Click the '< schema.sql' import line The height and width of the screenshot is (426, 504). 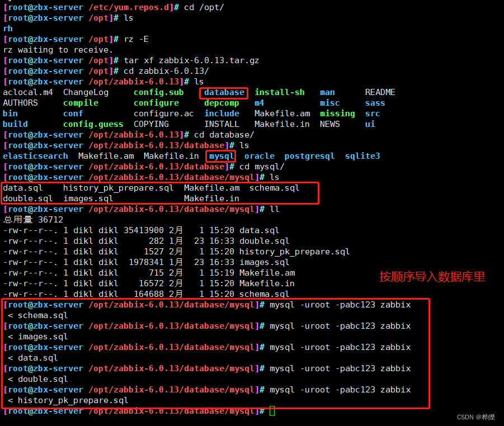click(x=37, y=315)
